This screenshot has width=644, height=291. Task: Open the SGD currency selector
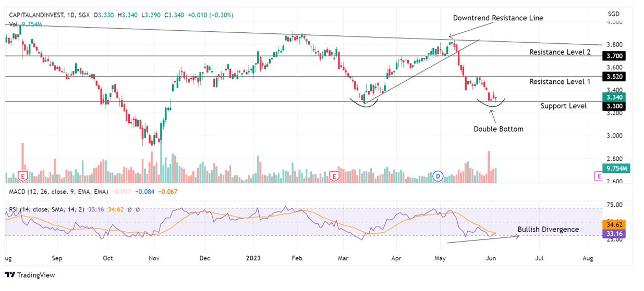click(613, 14)
